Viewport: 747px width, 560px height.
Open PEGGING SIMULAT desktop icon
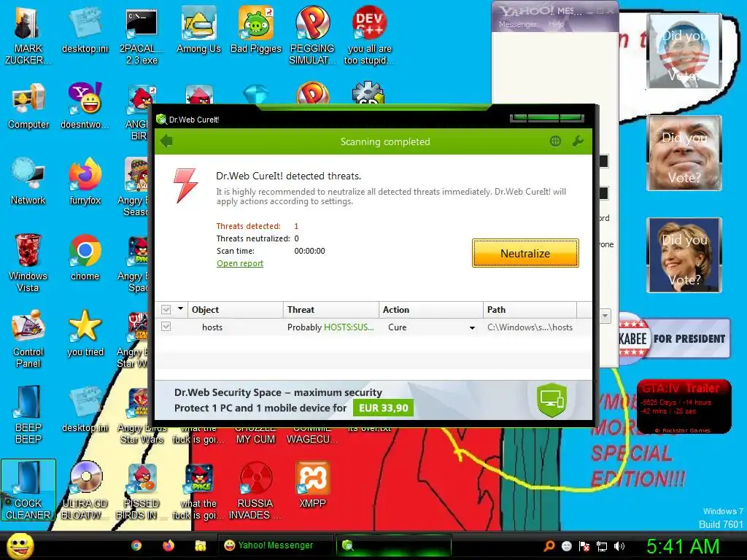click(x=312, y=36)
